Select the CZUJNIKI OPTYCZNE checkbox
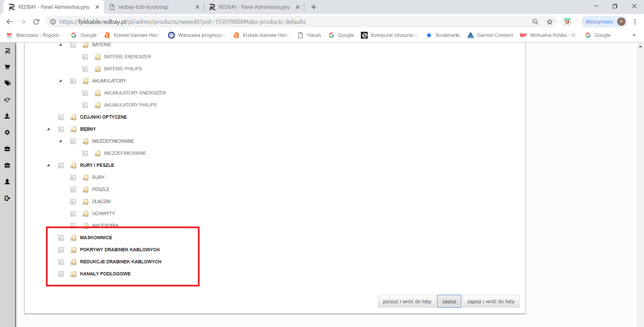 pyautogui.click(x=61, y=117)
